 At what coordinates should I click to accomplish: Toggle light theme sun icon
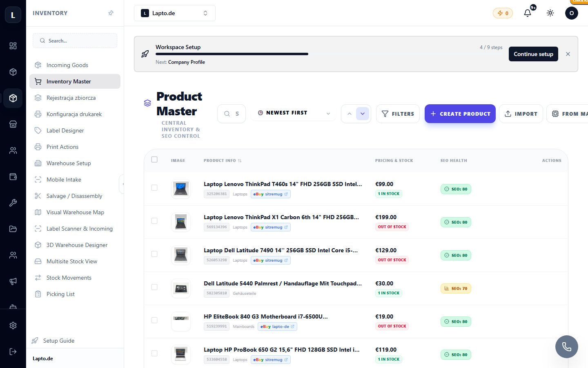pyautogui.click(x=550, y=13)
